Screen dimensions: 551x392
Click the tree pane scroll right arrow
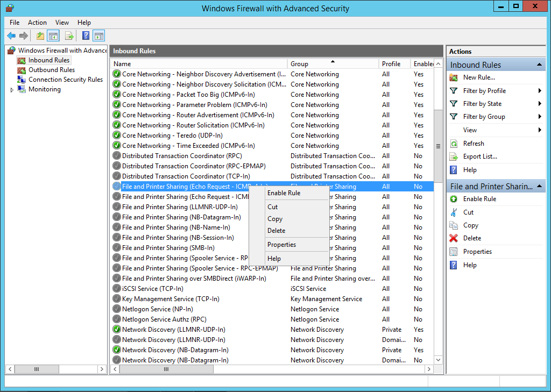[x=102, y=369]
